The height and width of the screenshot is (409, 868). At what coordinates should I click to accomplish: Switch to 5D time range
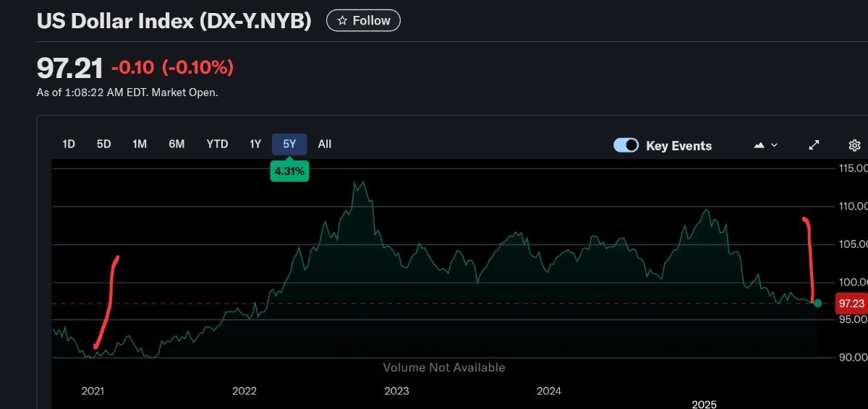103,144
